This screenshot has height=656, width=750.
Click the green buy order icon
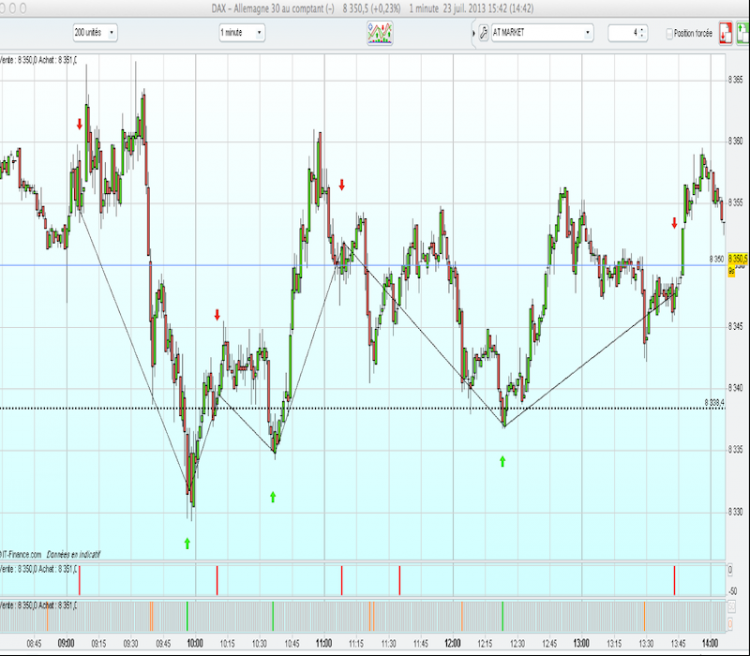click(x=743, y=33)
